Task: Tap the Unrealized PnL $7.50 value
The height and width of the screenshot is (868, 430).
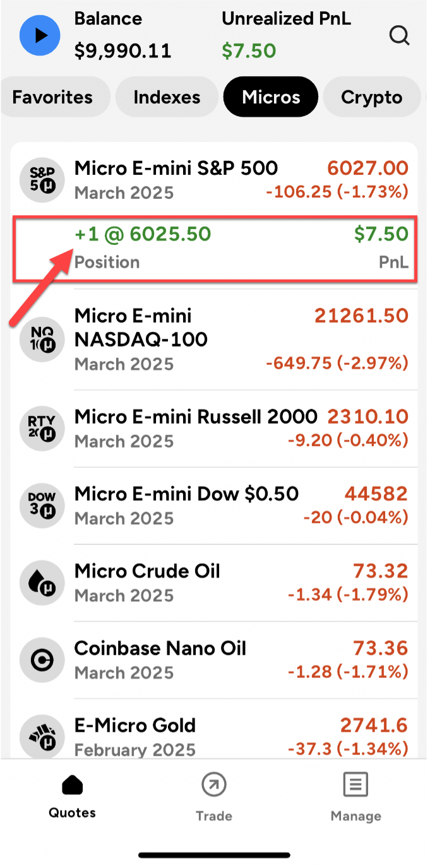Action: [249, 51]
